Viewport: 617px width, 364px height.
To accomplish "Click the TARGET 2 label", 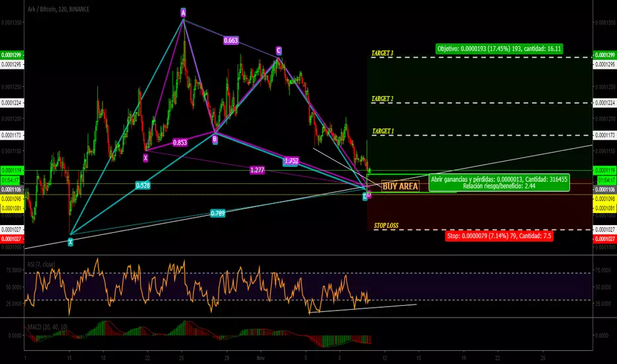I will coord(383,99).
